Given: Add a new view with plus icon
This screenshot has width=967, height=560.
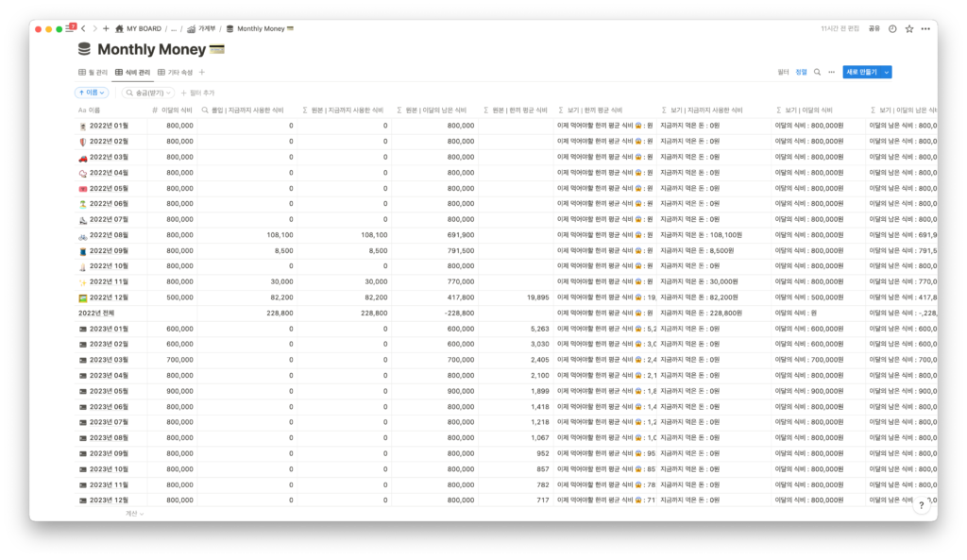Looking at the screenshot, I should tap(202, 72).
